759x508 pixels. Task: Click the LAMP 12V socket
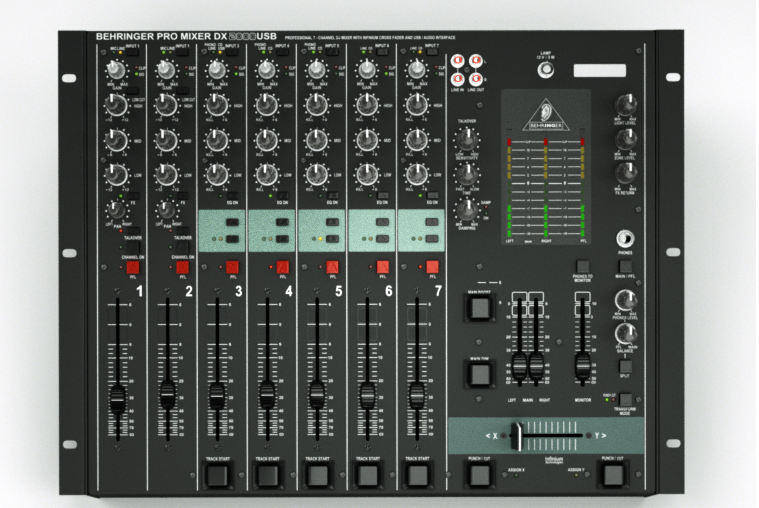pos(546,70)
